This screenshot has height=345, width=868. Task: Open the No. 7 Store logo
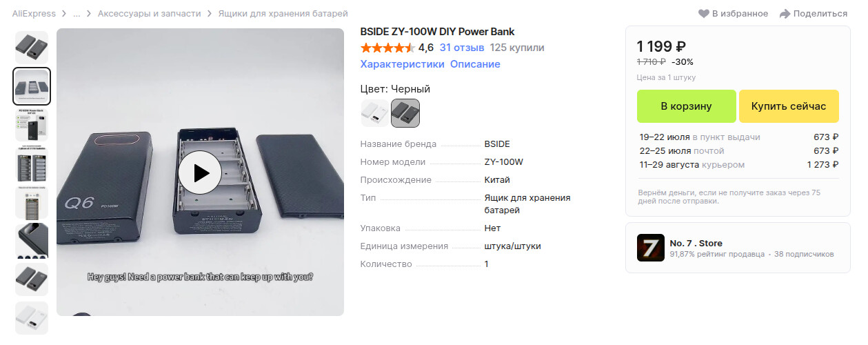point(651,248)
